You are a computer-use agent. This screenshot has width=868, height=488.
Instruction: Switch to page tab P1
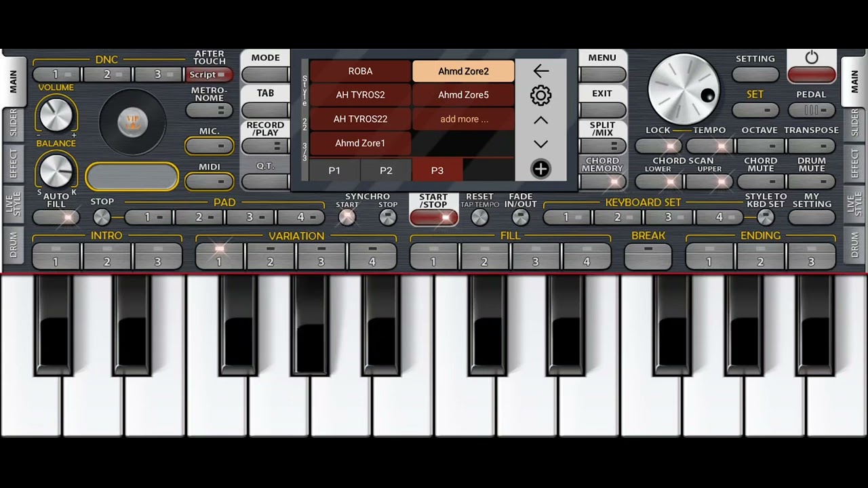click(x=334, y=170)
